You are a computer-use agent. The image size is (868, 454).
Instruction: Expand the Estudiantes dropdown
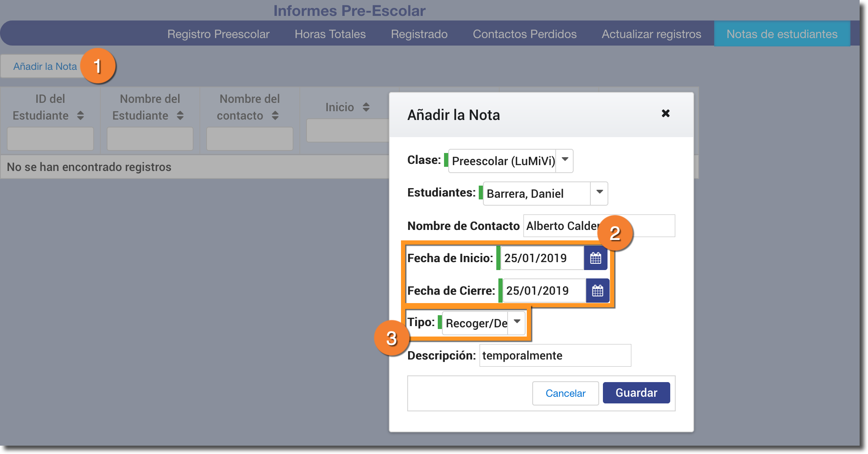[599, 193]
